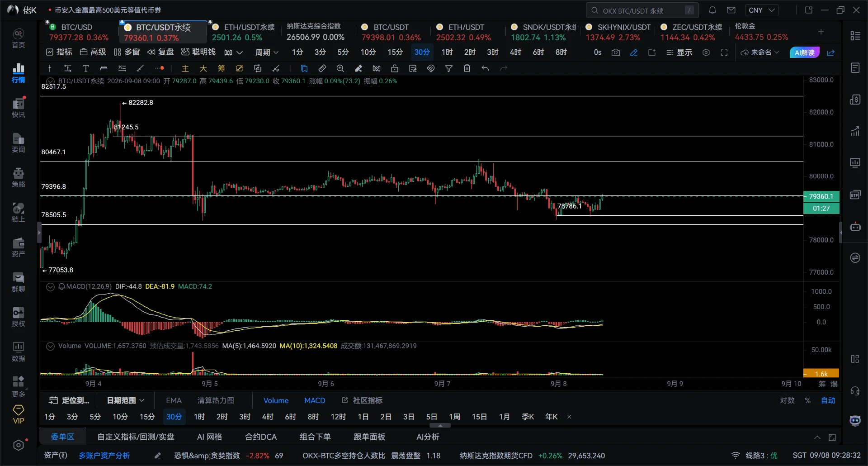Click the 定位到... locate button
The width and height of the screenshot is (868, 466).
tap(69, 400)
